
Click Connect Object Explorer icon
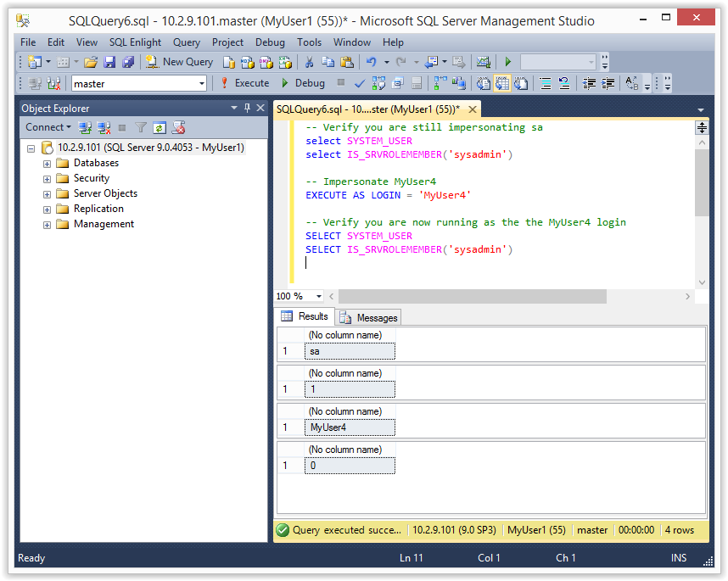[x=85, y=127]
